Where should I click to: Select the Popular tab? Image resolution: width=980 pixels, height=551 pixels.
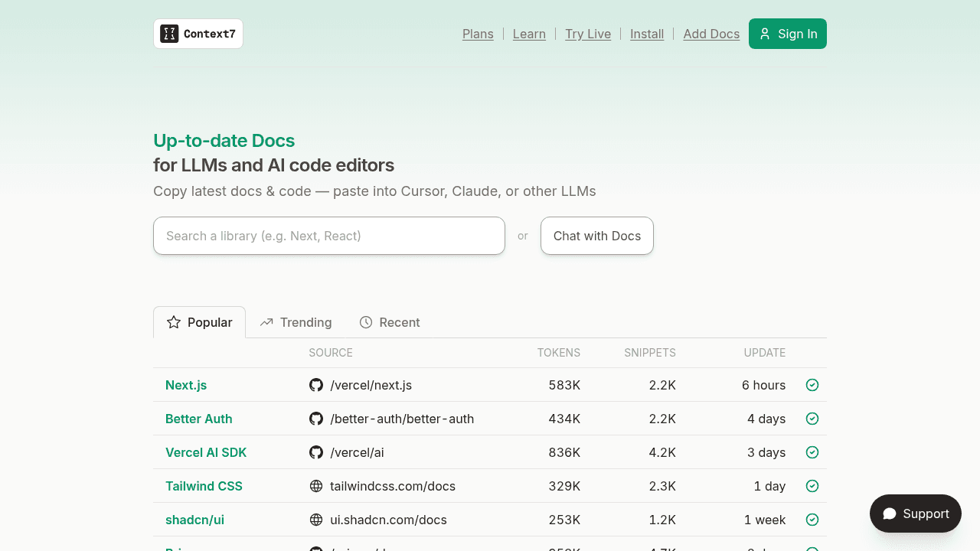point(199,322)
